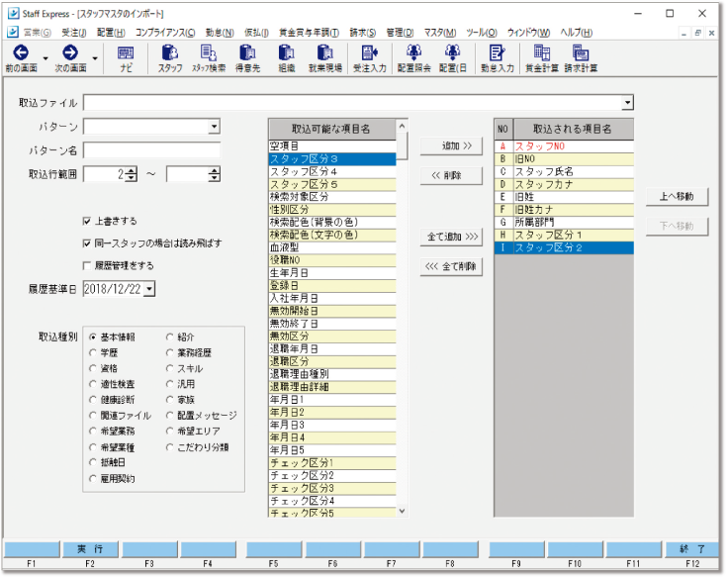Open the 営業(G) menu
Screen dimensions: 728x579
tap(38, 33)
